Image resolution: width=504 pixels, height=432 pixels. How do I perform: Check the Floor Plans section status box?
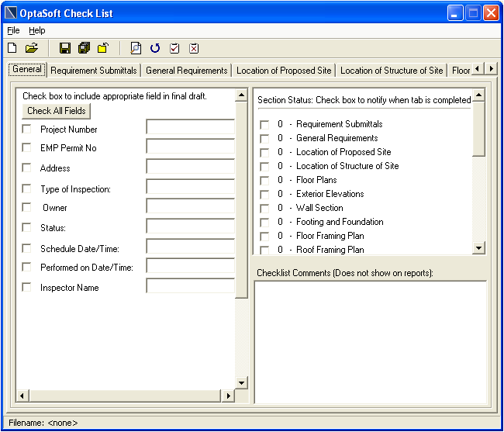264,181
